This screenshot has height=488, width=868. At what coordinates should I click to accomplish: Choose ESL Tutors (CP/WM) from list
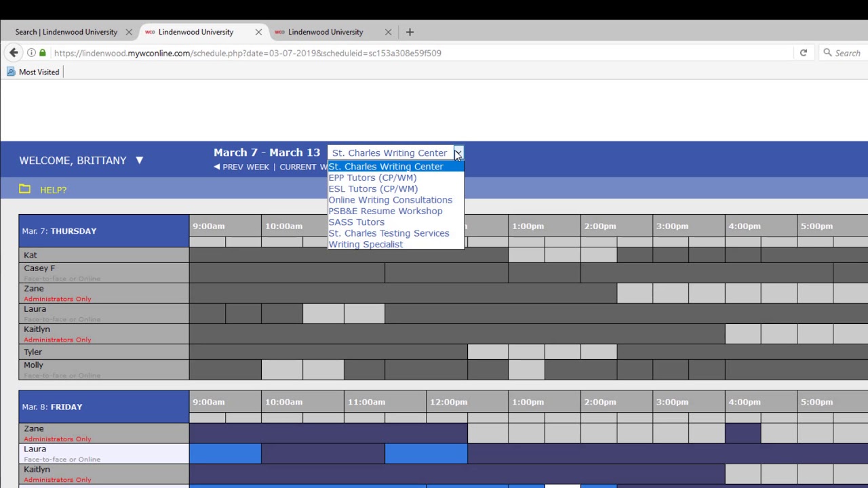[x=396, y=189]
